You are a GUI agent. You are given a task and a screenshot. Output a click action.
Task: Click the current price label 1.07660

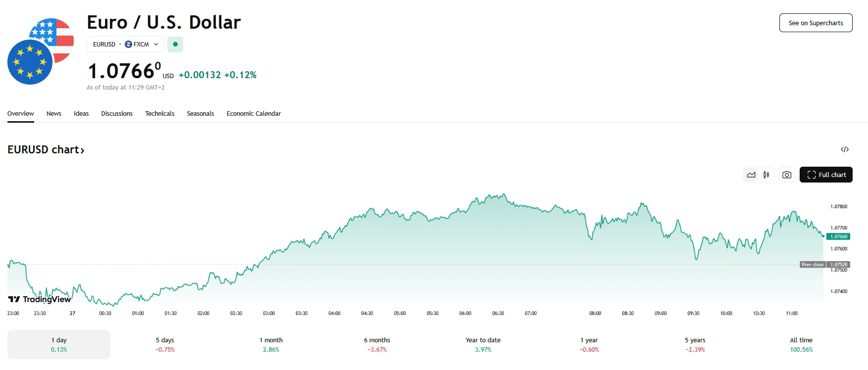838,236
